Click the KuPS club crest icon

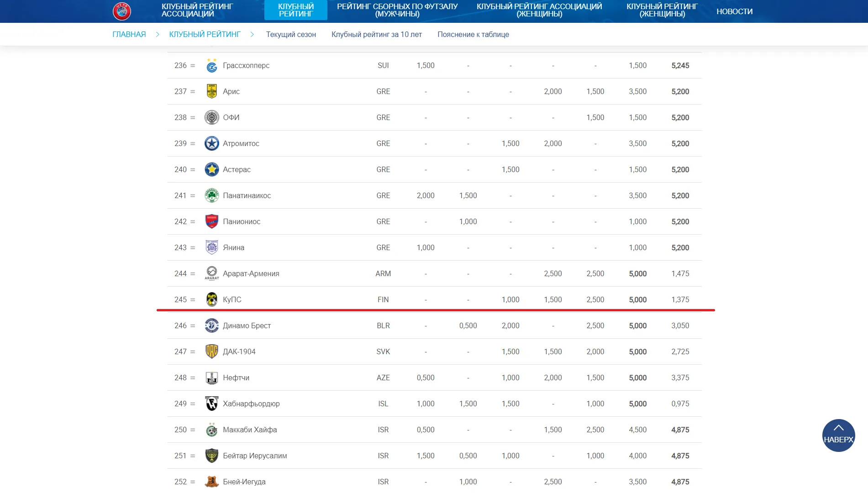click(211, 299)
